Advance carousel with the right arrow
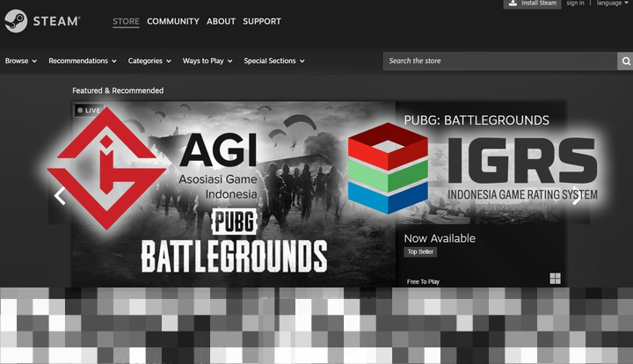 (x=576, y=197)
